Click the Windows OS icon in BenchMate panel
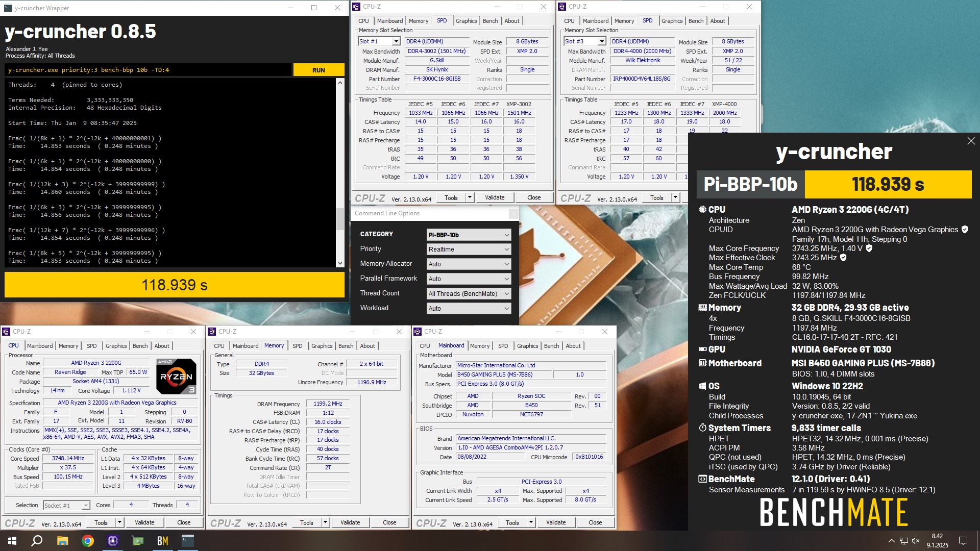Image resolution: width=980 pixels, height=551 pixels. tap(703, 386)
